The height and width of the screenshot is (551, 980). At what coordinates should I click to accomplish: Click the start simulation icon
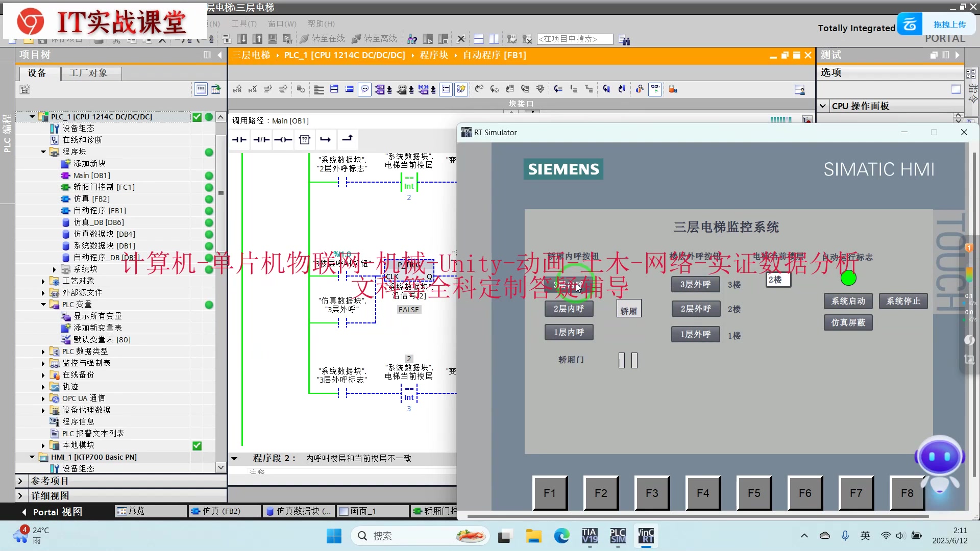[x=273, y=39]
